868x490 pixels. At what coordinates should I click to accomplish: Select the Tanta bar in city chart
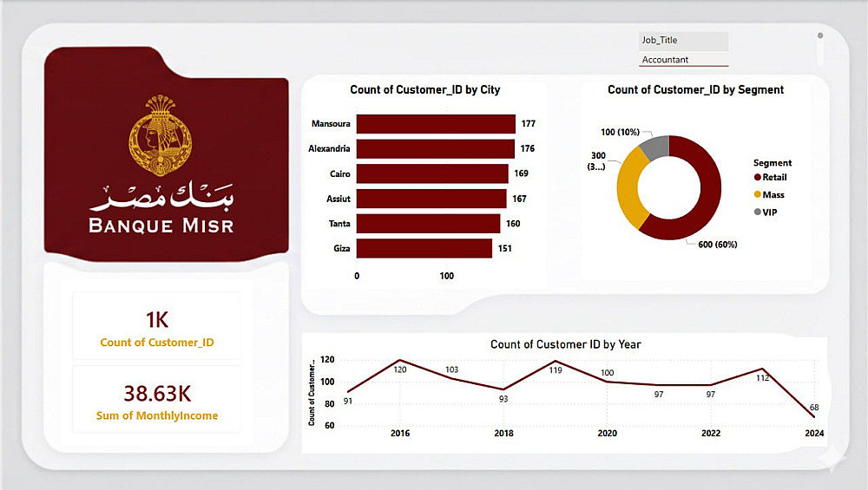pyautogui.click(x=428, y=224)
